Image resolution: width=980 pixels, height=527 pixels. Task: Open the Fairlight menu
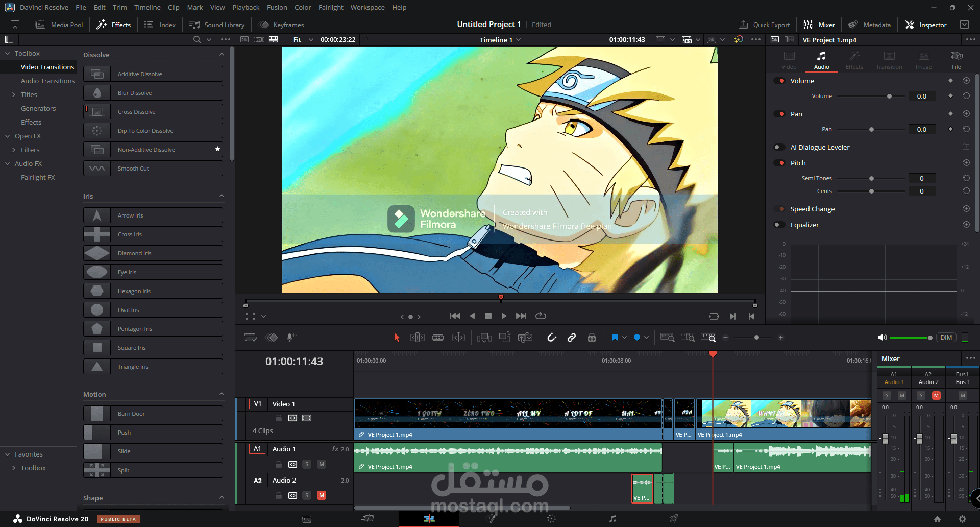(331, 7)
